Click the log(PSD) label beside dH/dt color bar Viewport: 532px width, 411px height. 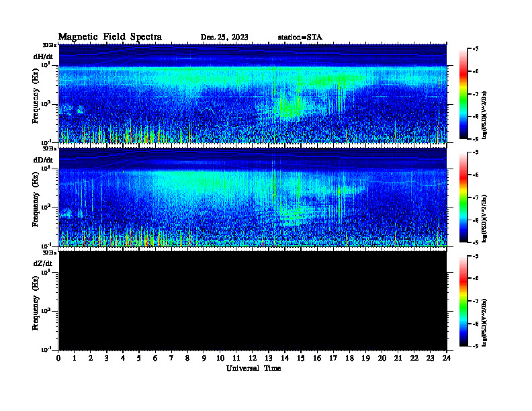485,115
